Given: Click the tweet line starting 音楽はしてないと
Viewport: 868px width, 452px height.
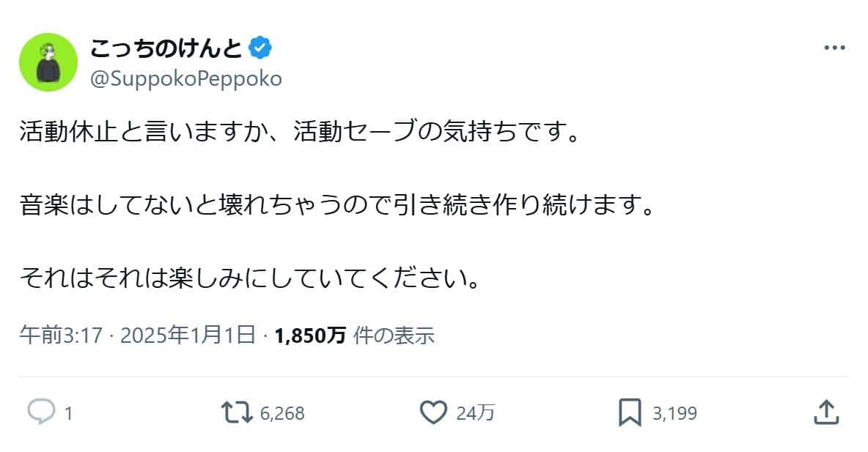Looking at the screenshot, I should tap(336, 206).
